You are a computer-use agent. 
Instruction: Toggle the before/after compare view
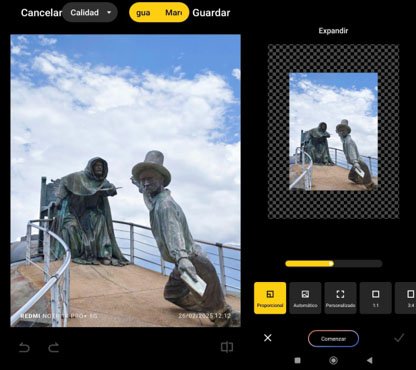click(227, 347)
